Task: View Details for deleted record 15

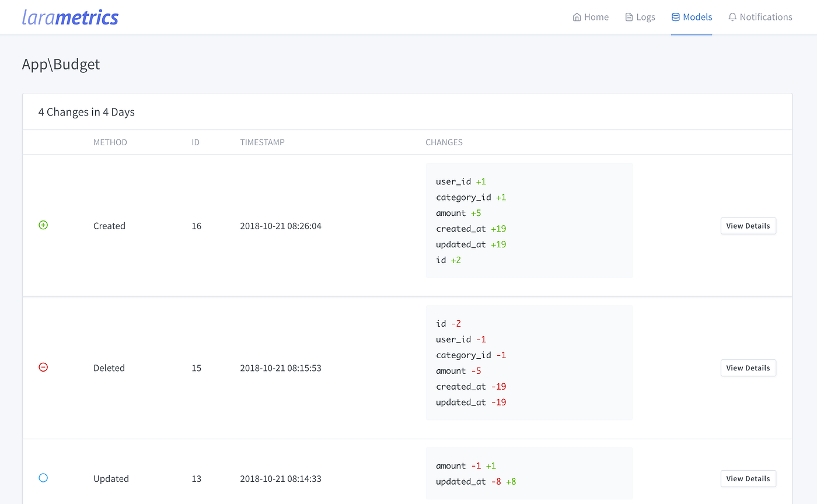Action: click(x=748, y=367)
